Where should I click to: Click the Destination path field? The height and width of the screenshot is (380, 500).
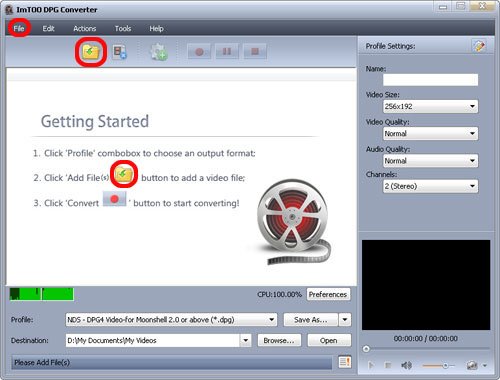pyautogui.click(x=153, y=340)
